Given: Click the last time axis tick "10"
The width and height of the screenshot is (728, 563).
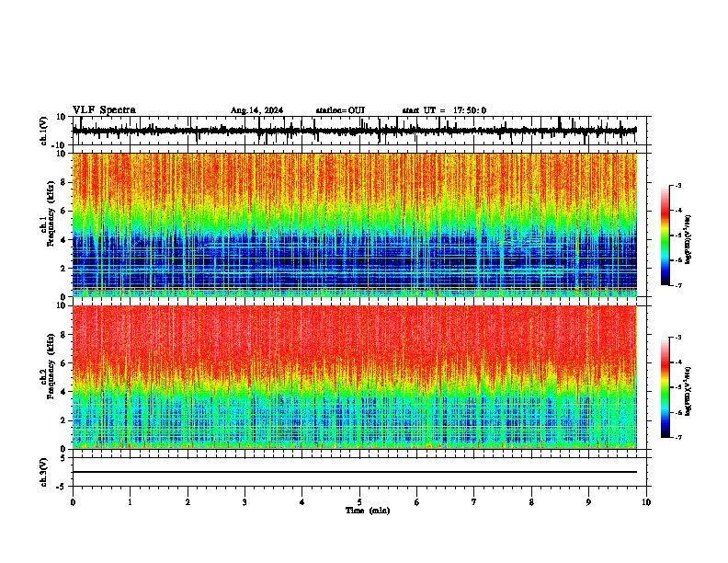Looking at the screenshot, I should 646,502.
